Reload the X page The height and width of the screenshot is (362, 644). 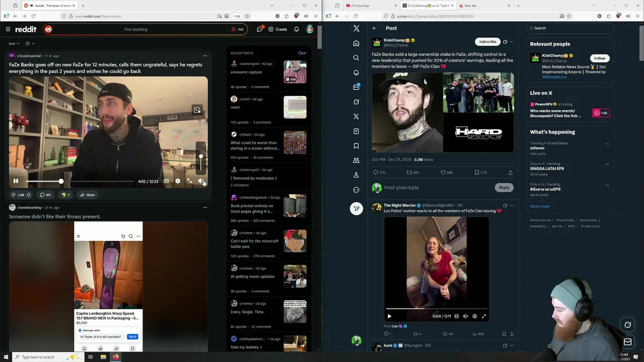tap(355, 16)
